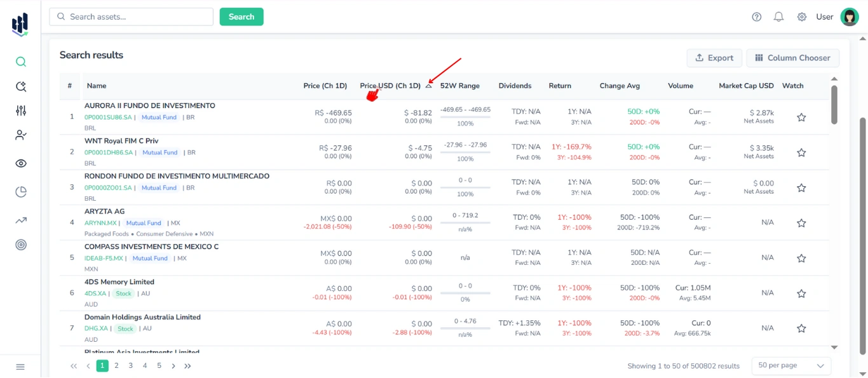Open the ARYNN.MX ticker link

101,222
